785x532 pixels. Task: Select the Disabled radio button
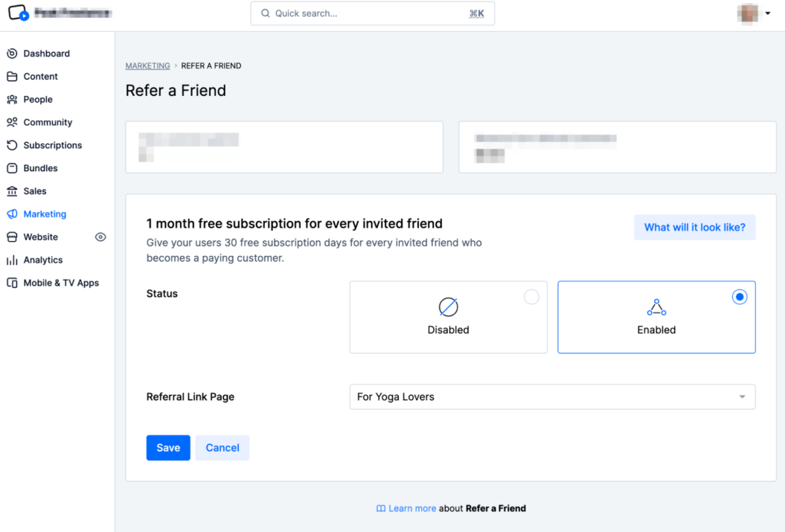click(531, 297)
